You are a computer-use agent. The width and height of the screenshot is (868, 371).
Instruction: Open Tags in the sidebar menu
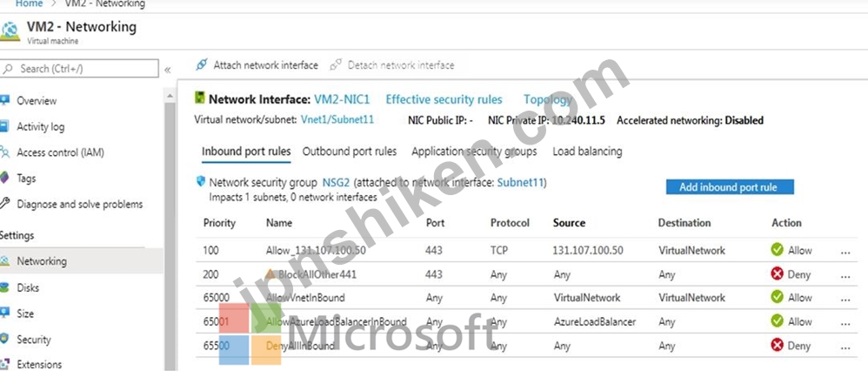coord(26,179)
